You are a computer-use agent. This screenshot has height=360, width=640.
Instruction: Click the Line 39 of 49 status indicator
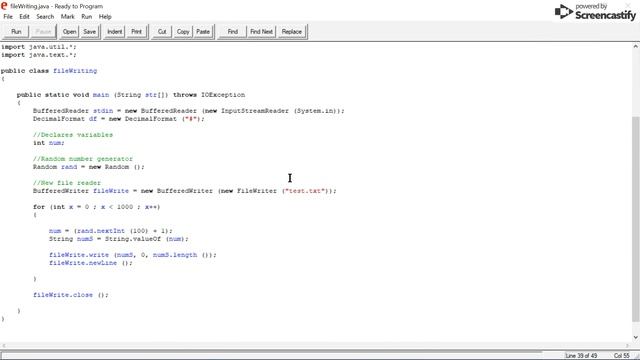pyautogui.click(x=581, y=356)
